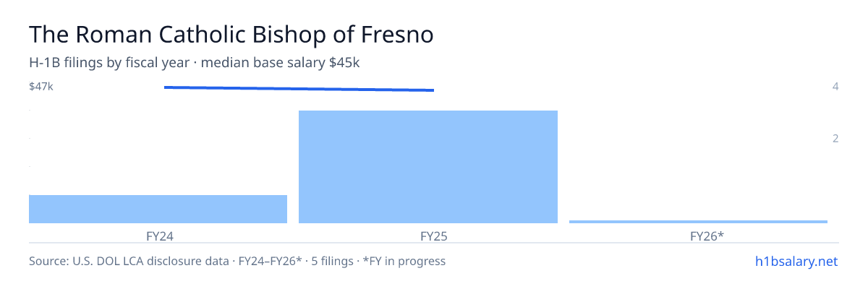Screen dimensions: 868x289
Task: Click the FY24 filings bar
Action: [158, 209]
